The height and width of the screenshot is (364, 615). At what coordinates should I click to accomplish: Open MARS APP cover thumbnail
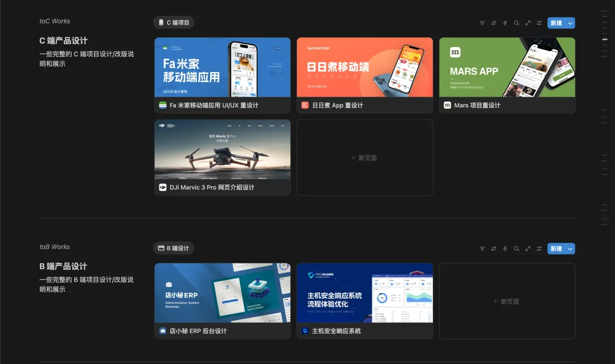click(507, 67)
